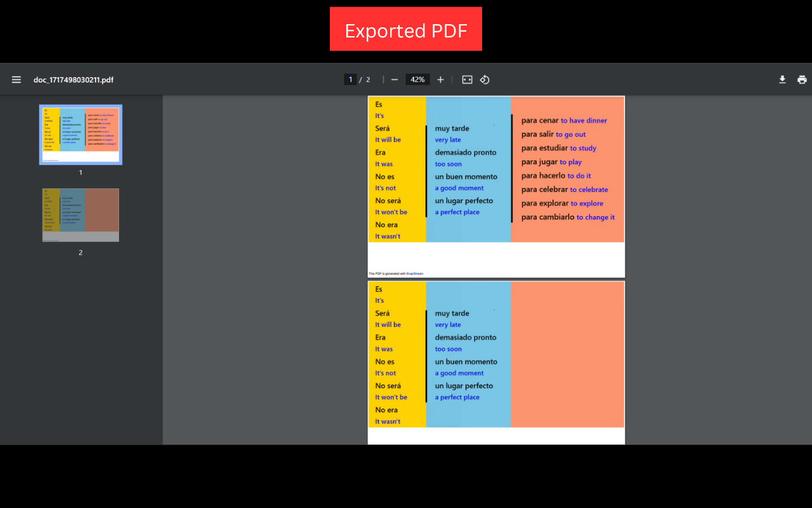
Task: Click thumbnail label number 1
Action: tap(81, 173)
